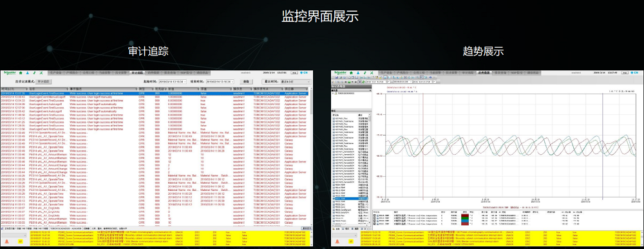Open the filter arrow on 时间(LCT) column

click(26, 89)
